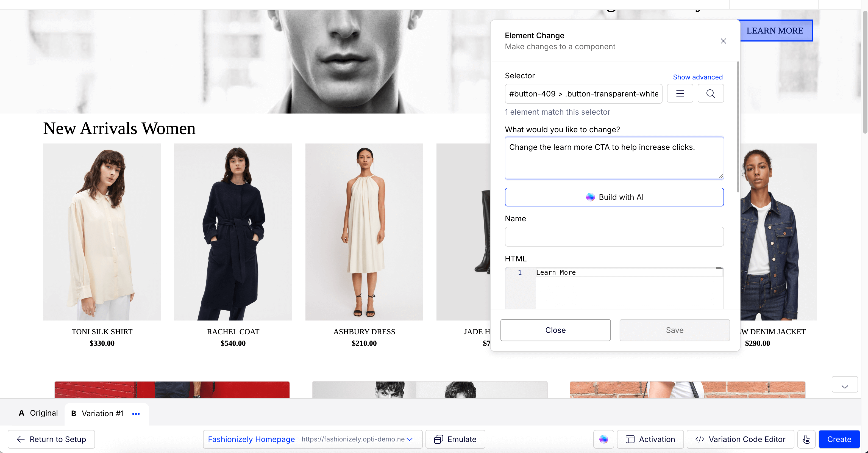Close the Element Change panel with X
The width and height of the screenshot is (868, 453).
pyautogui.click(x=723, y=41)
